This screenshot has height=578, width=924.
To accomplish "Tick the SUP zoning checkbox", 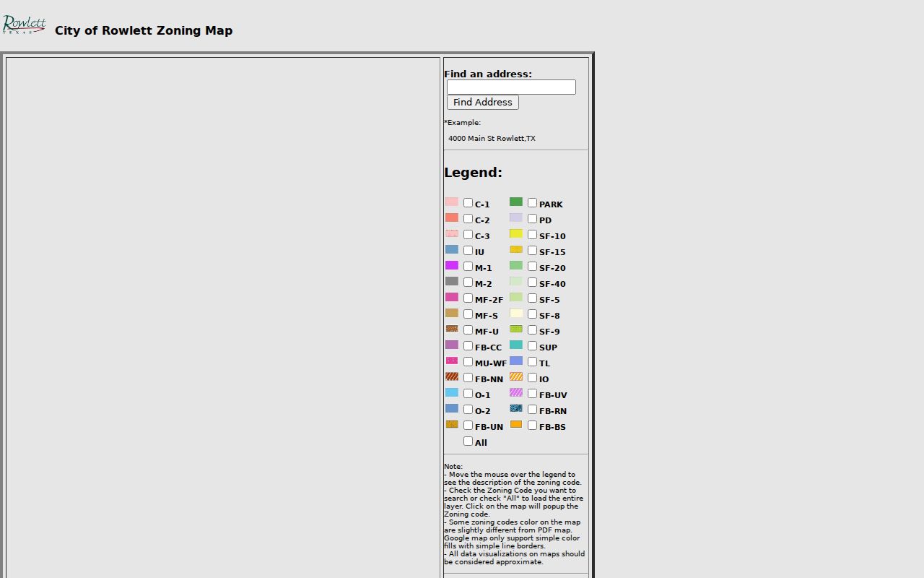I will point(532,346).
